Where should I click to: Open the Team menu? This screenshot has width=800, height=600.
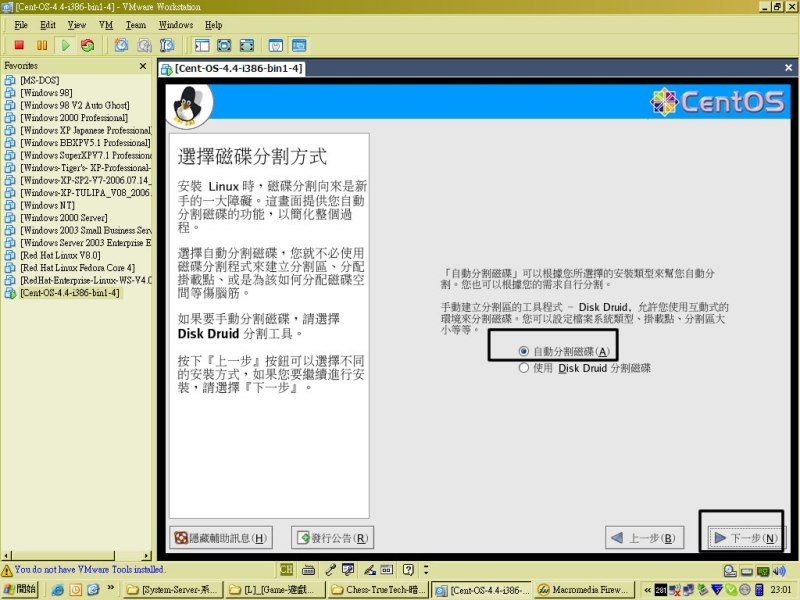136,25
